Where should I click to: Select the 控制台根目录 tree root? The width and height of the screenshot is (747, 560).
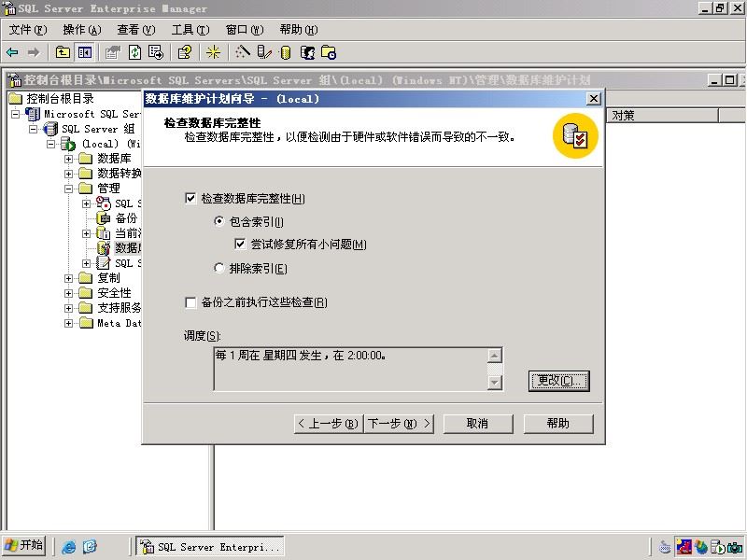point(60,99)
